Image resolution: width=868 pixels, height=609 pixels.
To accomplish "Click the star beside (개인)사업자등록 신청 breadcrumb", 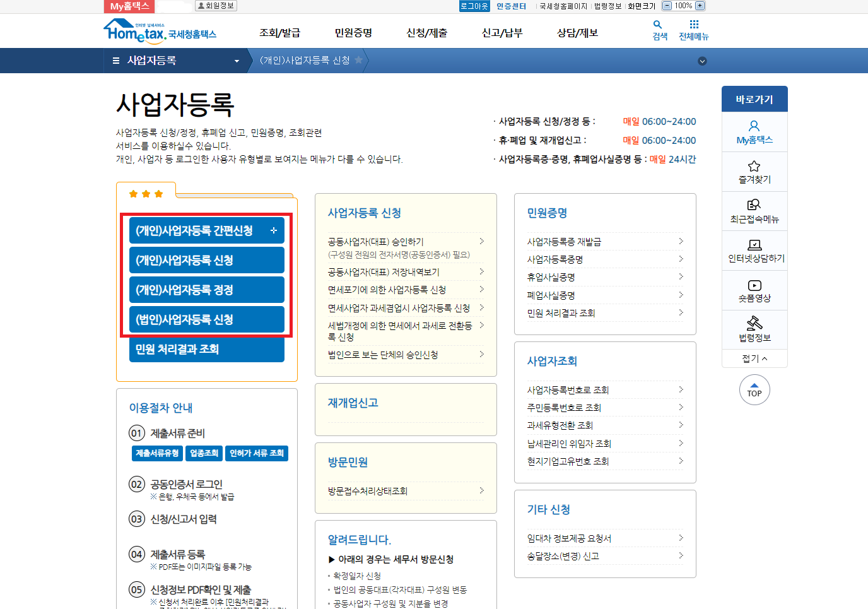I will tap(358, 60).
